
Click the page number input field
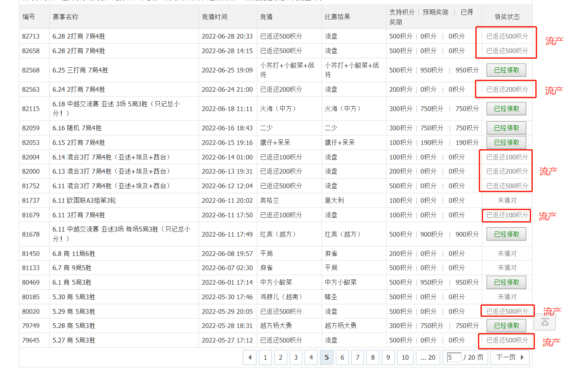pyautogui.click(x=454, y=357)
